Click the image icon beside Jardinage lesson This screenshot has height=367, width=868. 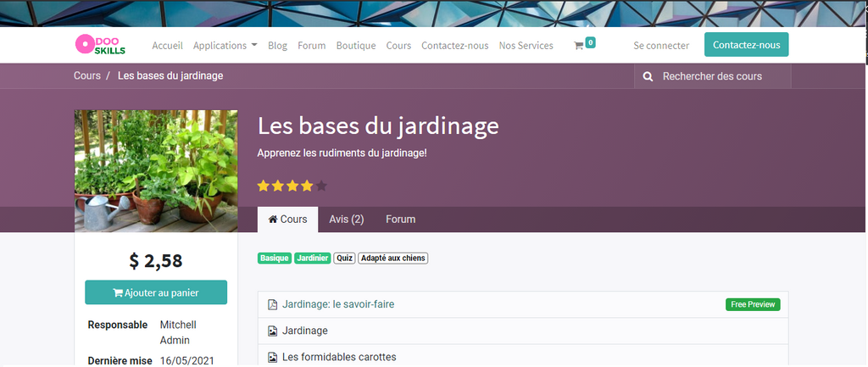[272, 331]
